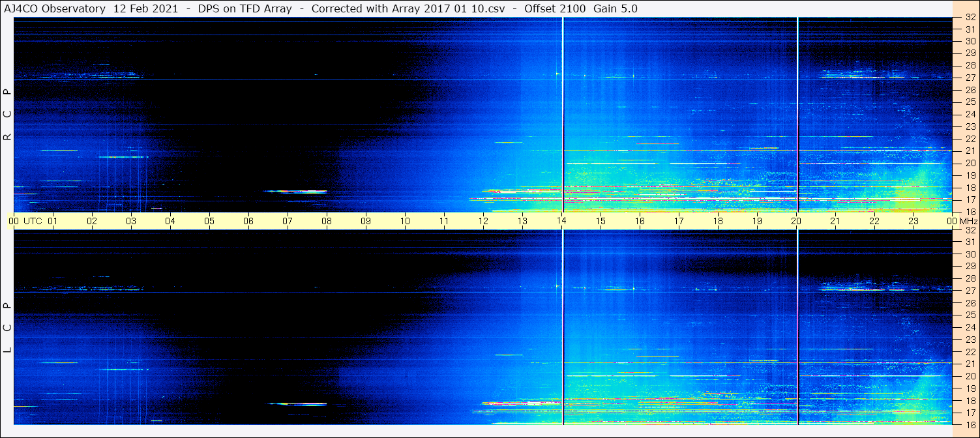Click the 32 MHz label of RCP panel
This screenshot has height=438, width=980.
pos(970,18)
